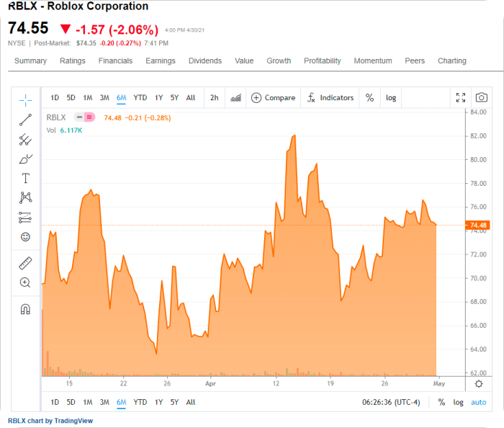Toggle log scale in top toolbar
The width and height of the screenshot is (504, 428).
[x=391, y=98]
